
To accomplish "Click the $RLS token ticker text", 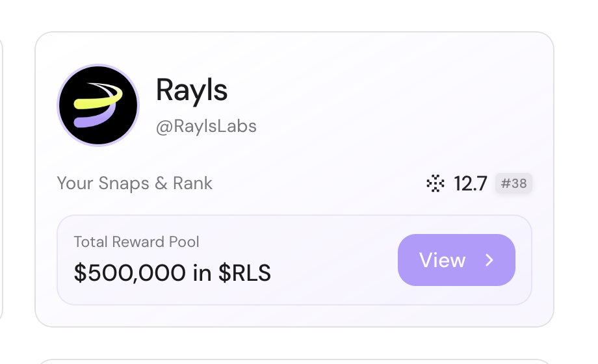I will point(244,273).
